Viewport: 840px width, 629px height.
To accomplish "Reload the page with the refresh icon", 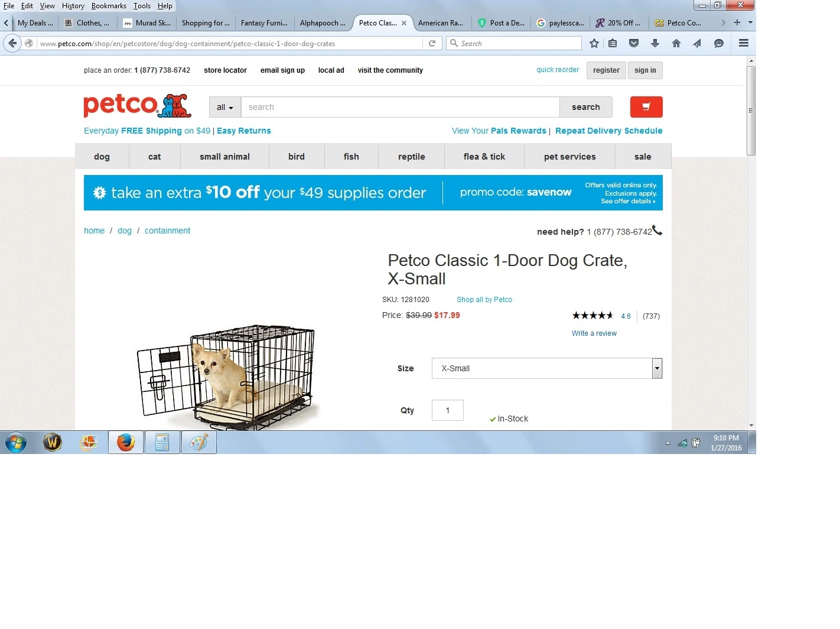I will pos(432,43).
